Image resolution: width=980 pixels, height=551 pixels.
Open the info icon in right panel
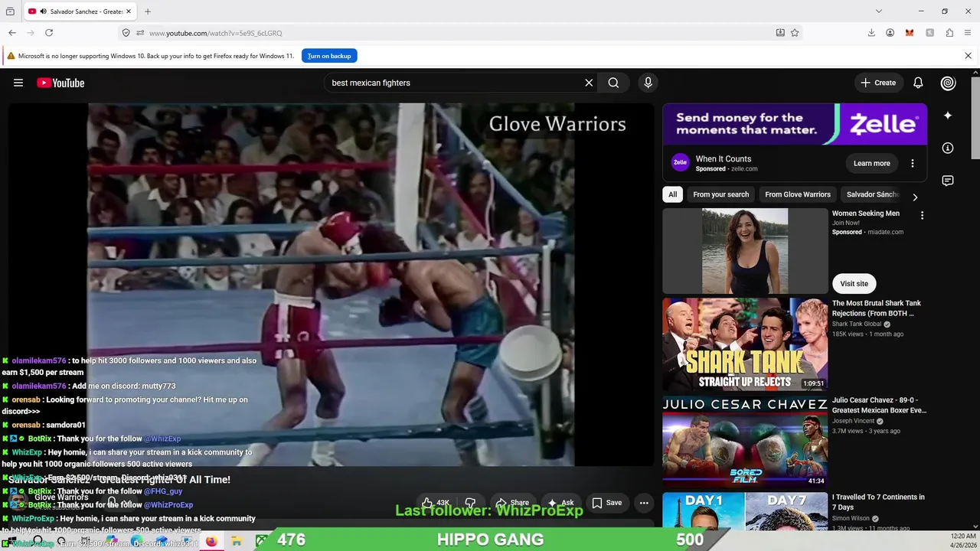pos(948,148)
